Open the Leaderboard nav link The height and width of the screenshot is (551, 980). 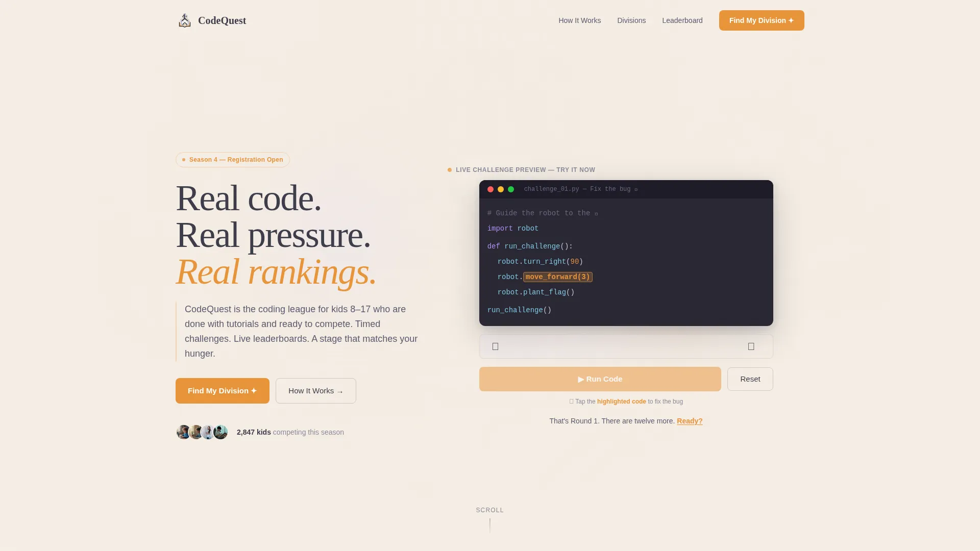tap(682, 20)
